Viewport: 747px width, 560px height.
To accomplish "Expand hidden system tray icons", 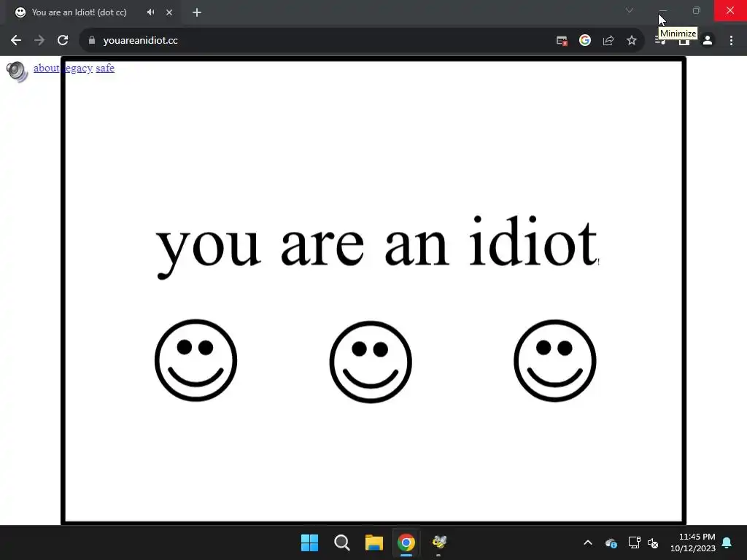I will coord(588,542).
